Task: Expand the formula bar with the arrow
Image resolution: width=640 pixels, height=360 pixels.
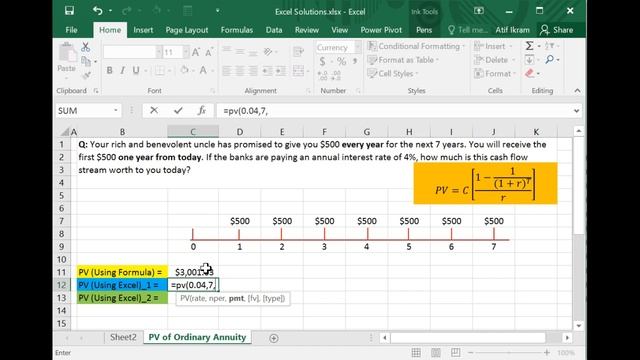Action: 576,111
